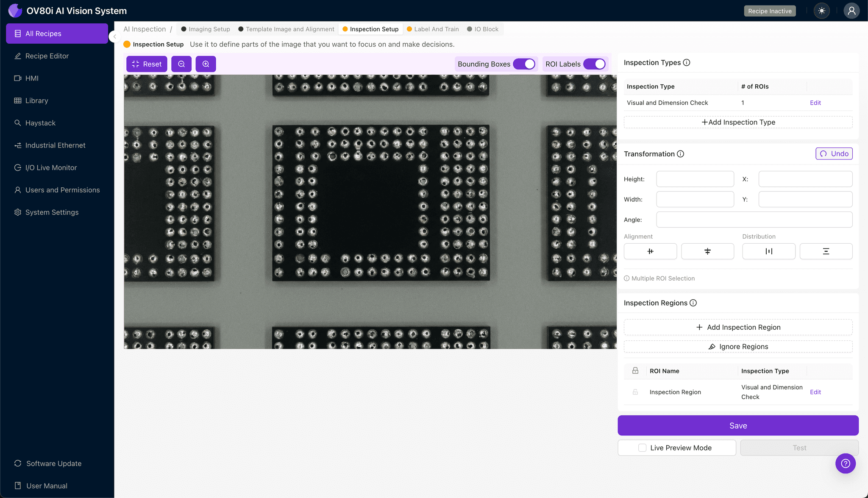
Task: Click the Angle input field
Action: 754,220
